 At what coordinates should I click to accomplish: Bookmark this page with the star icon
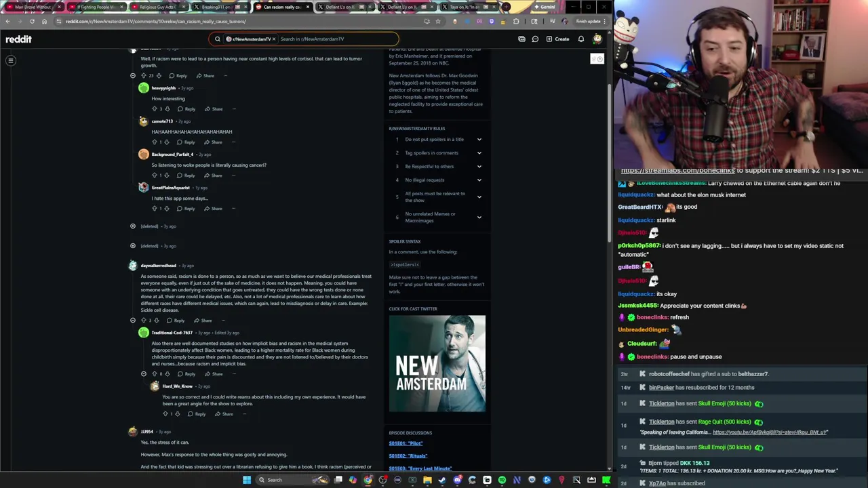pyautogui.click(x=438, y=22)
